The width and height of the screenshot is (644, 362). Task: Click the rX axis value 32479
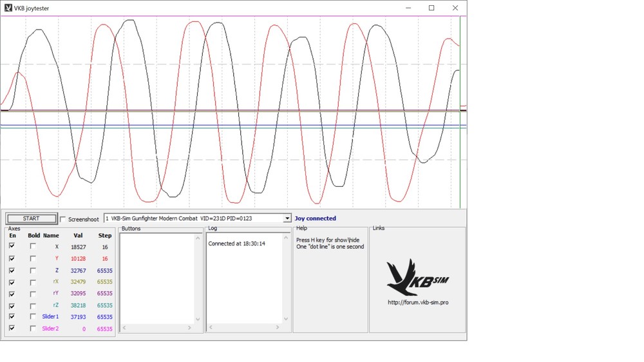click(x=78, y=282)
